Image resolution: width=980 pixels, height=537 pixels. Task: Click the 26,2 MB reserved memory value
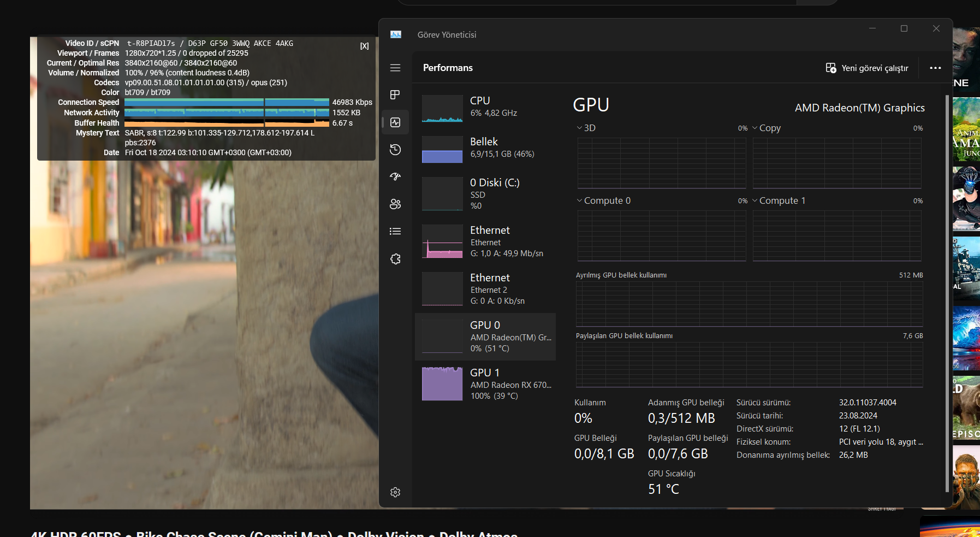coord(853,455)
